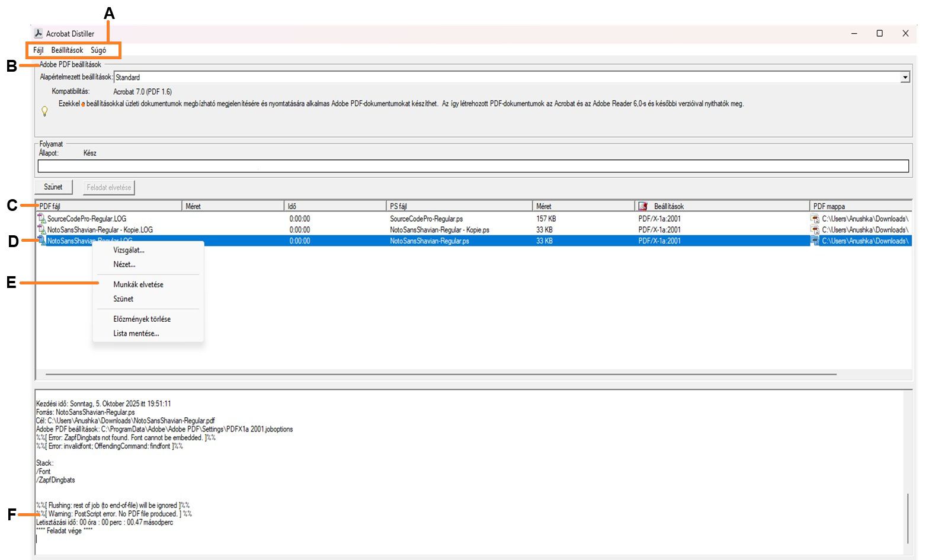Screen dimensions: 948x560
Task: Click the job list horizontal scrollbar
Action: (441, 375)
